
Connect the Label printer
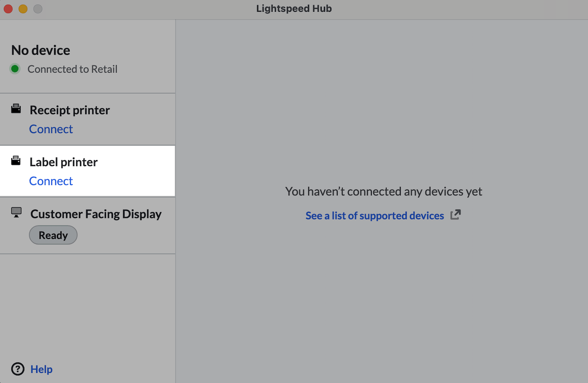(51, 181)
